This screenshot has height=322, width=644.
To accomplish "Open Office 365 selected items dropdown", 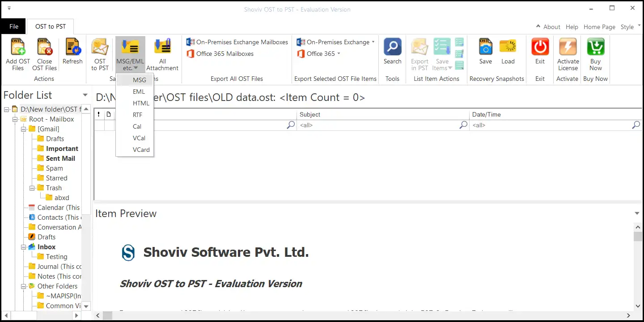I will (318, 54).
